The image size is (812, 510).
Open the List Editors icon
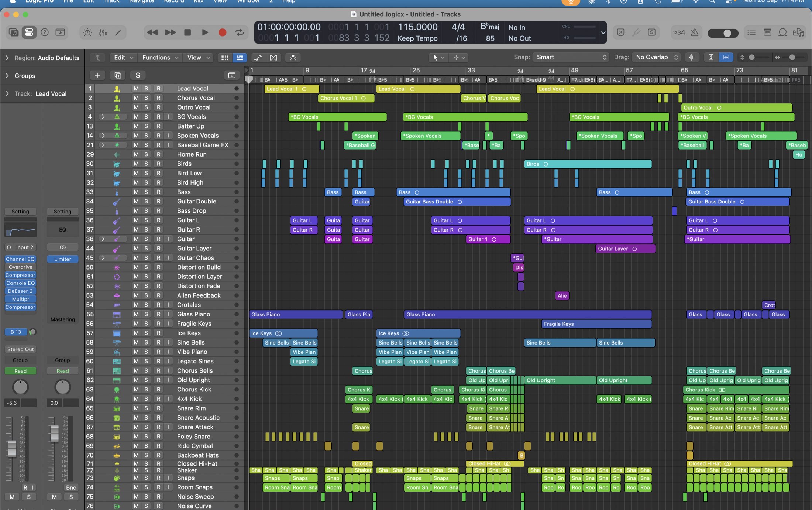click(751, 32)
